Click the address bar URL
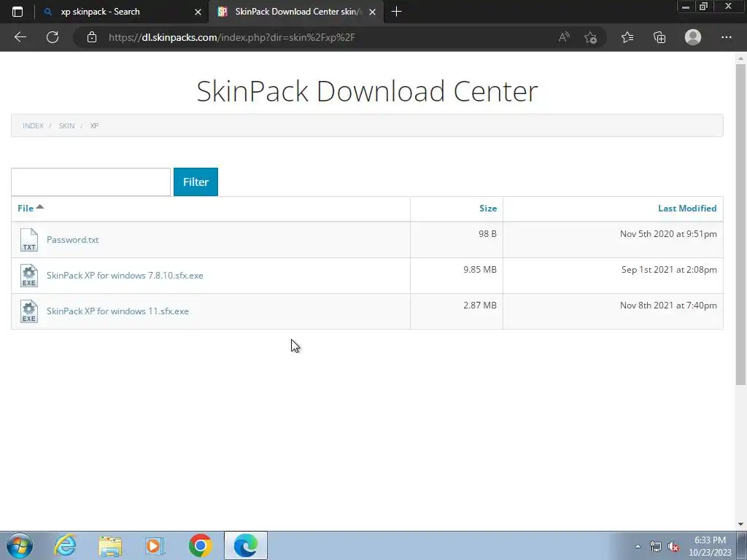The image size is (747, 560). click(x=231, y=37)
